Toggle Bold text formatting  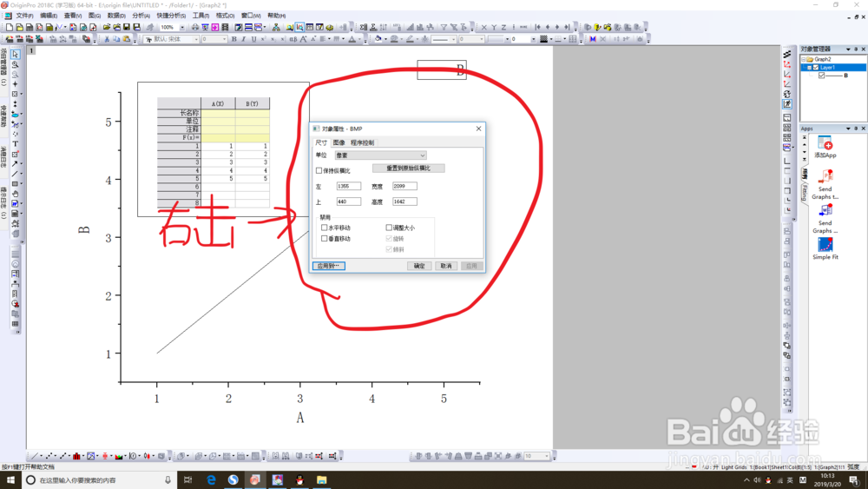pos(233,39)
